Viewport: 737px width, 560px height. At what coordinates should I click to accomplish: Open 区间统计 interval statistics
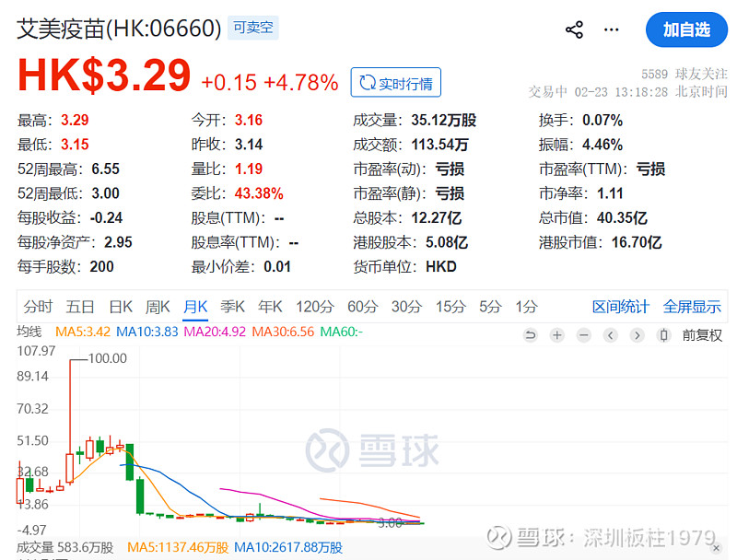click(621, 307)
